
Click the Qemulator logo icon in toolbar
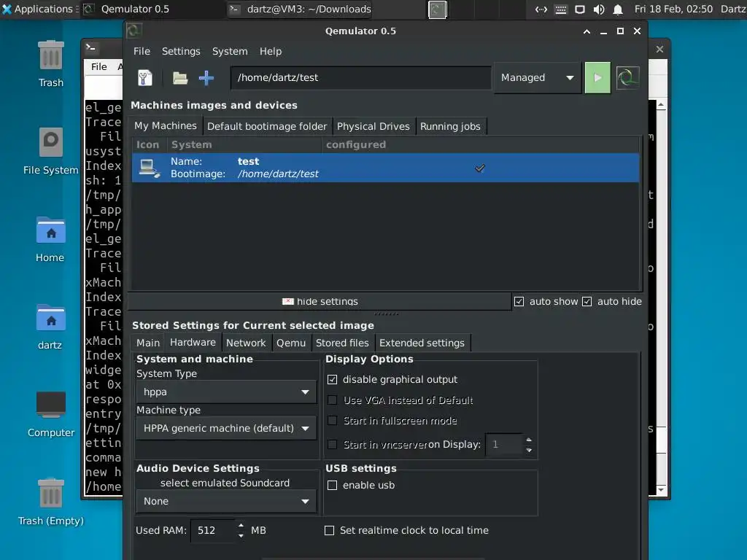coord(627,77)
